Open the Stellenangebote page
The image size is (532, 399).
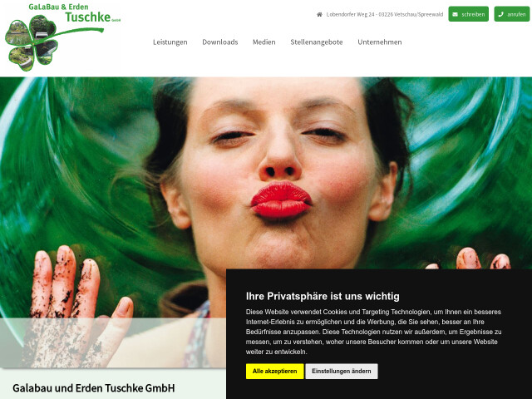[x=317, y=42]
